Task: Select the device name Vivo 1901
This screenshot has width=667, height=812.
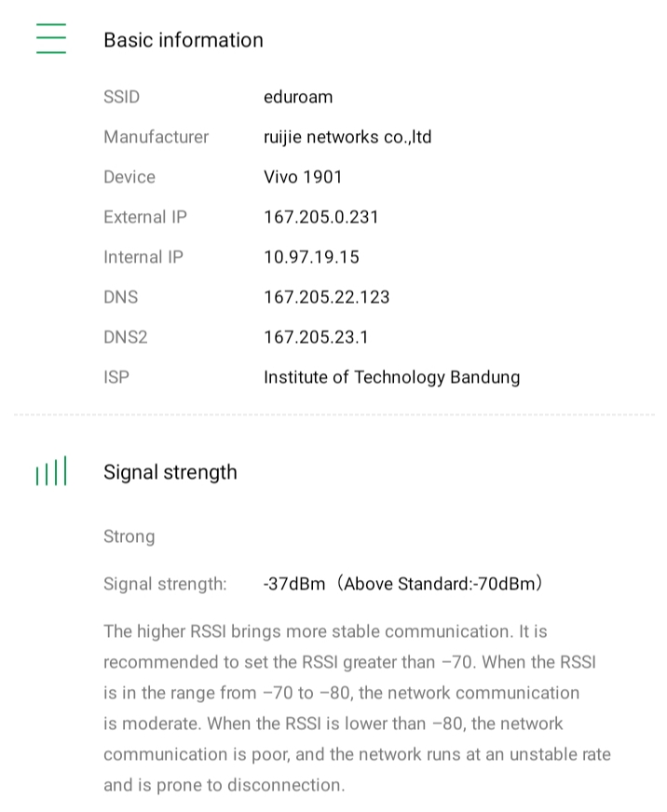Action: [x=303, y=177]
